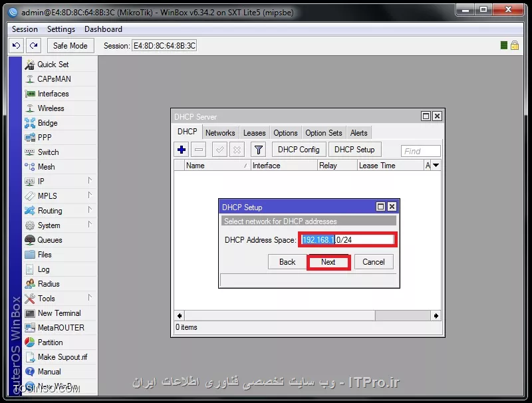The width and height of the screenshot is (532, 403).
Task: Click Back in DHCP Setup
Action: coord(287,262)
